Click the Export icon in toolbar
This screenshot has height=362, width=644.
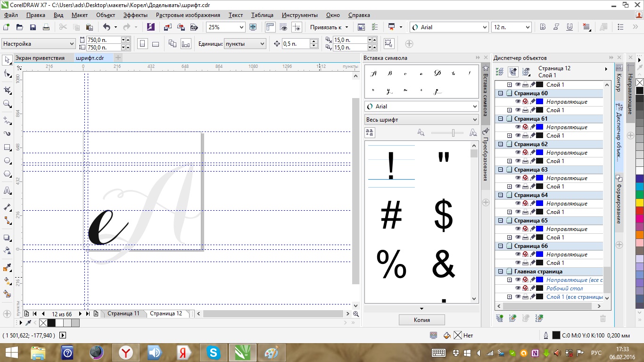point(180,27)
